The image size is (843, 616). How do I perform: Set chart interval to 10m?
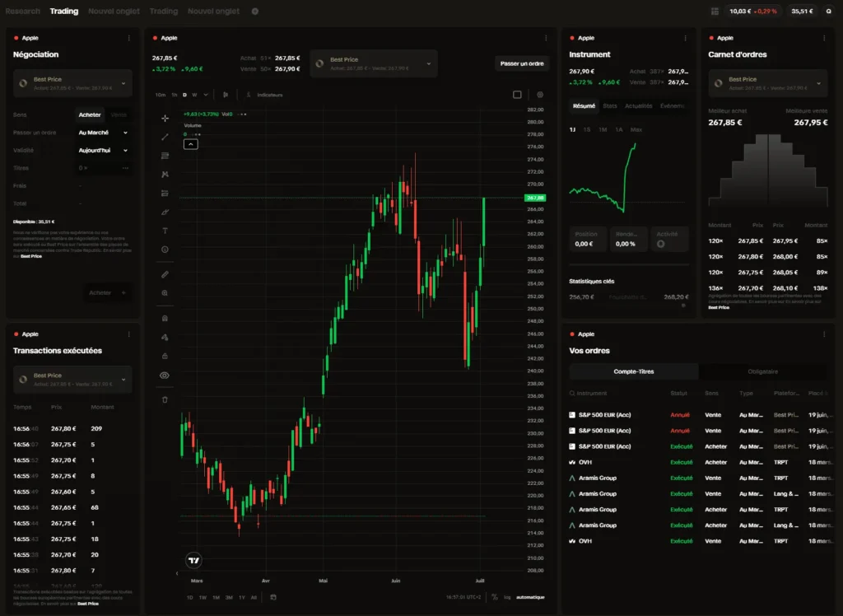[x=161, y=95]
